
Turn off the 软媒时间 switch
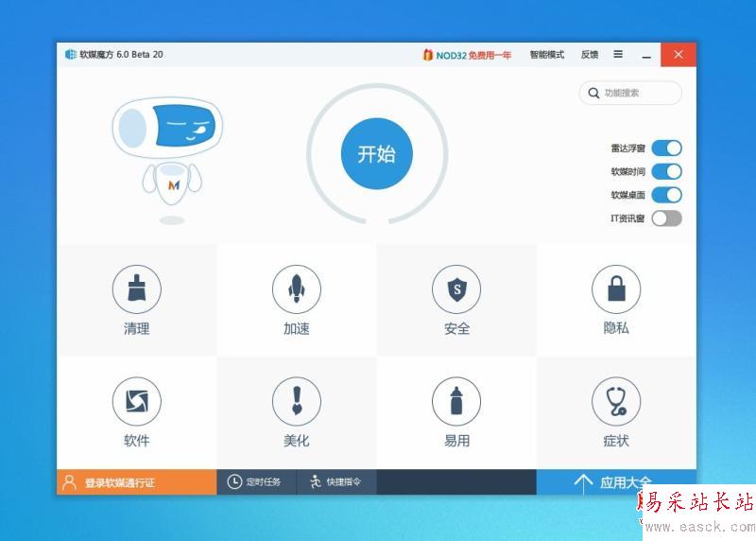(x=666, y=171)
